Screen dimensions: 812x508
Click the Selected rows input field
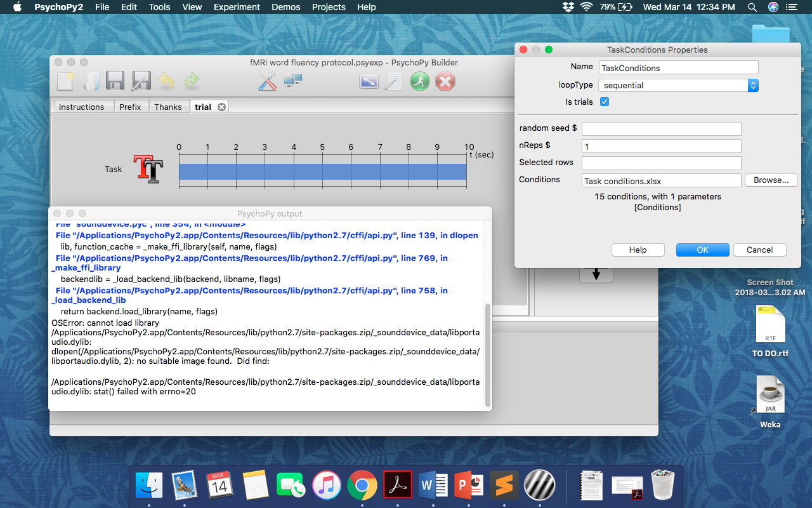662,163
